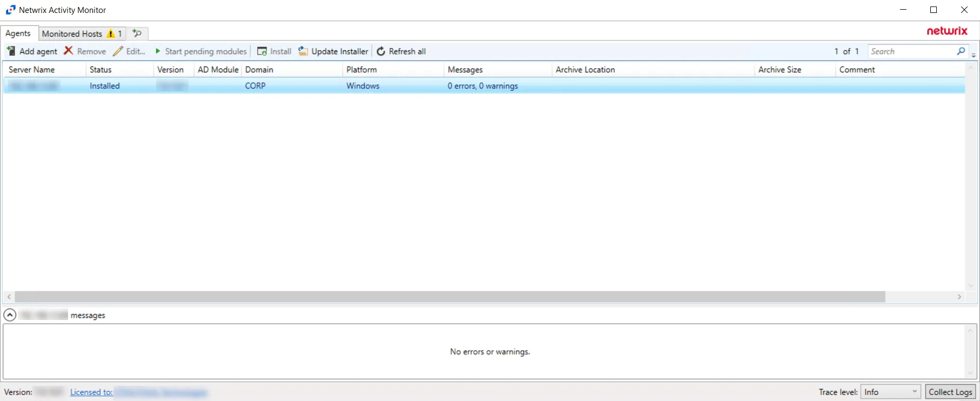Click the add-search tab icon
This screenshot has width=980, height=401.
point(137,33)
